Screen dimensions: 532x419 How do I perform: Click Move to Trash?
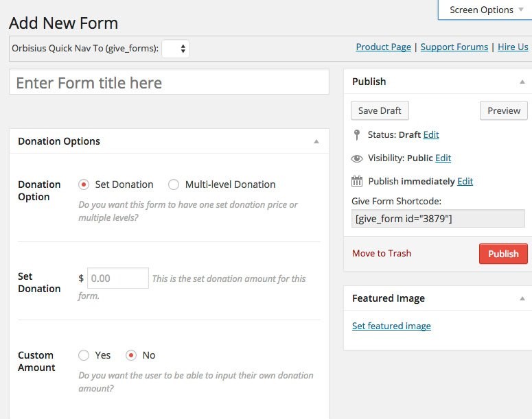point(382,253)
